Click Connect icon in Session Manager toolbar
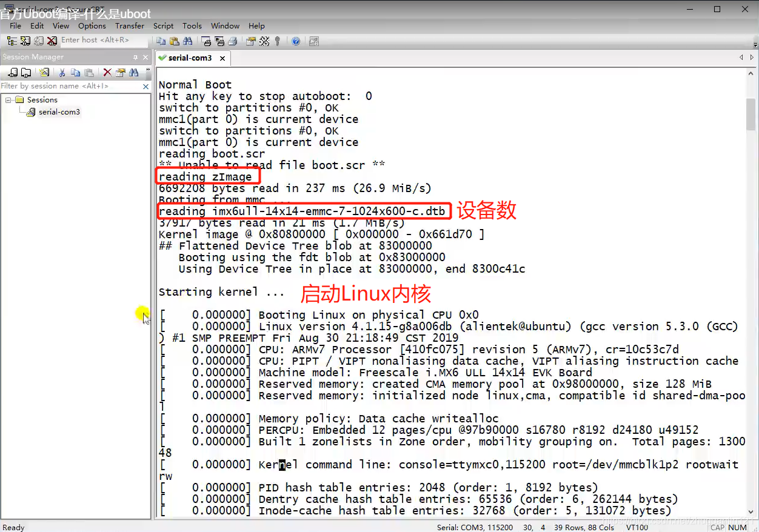 pos(13,73)
